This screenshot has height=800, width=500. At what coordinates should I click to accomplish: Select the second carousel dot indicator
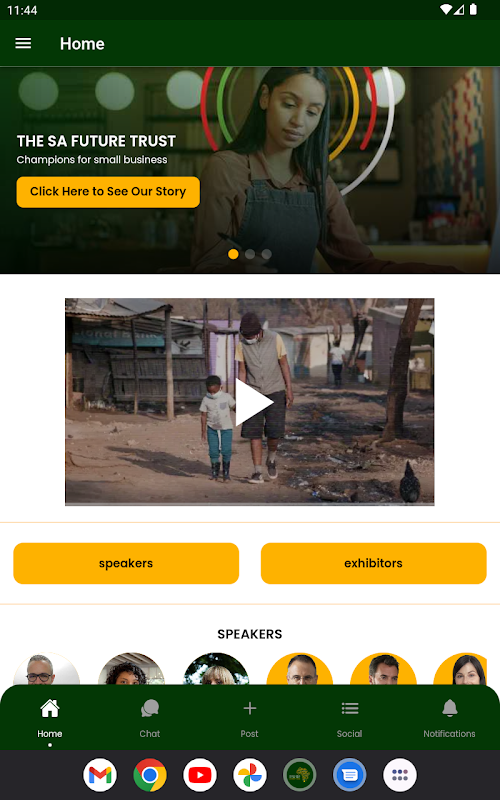click(x=250, y=254)
